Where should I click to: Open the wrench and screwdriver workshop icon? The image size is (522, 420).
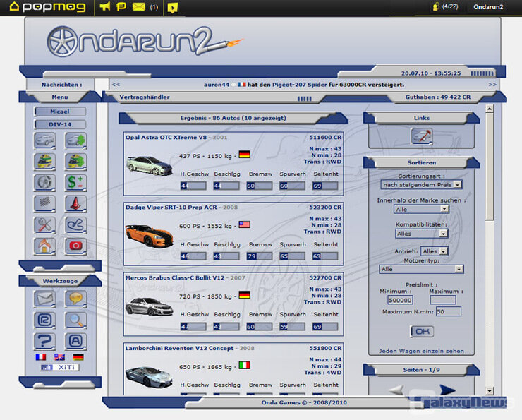[x=44, y=224]
